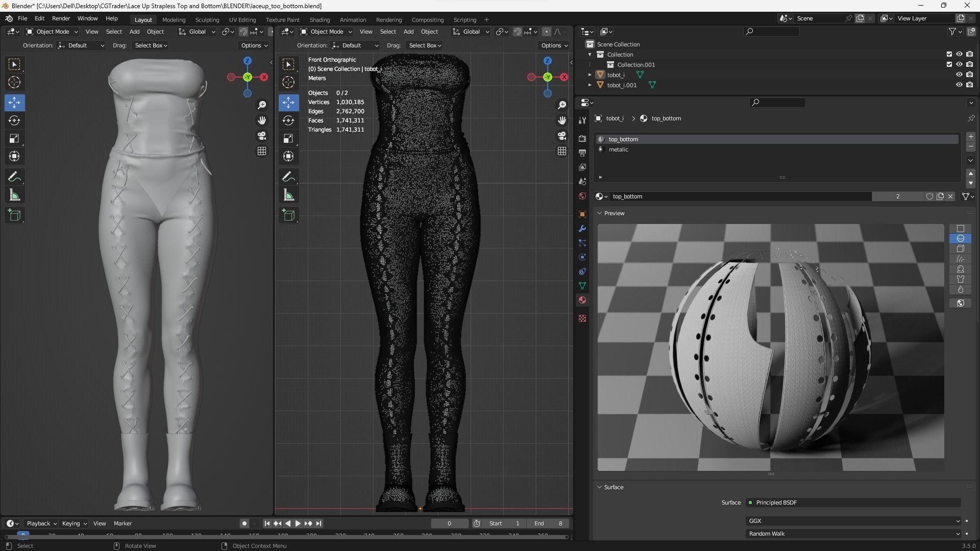Open Random Walk subsurface method dropdown
Screen dimensions: 980x551
tap(853, 534)
